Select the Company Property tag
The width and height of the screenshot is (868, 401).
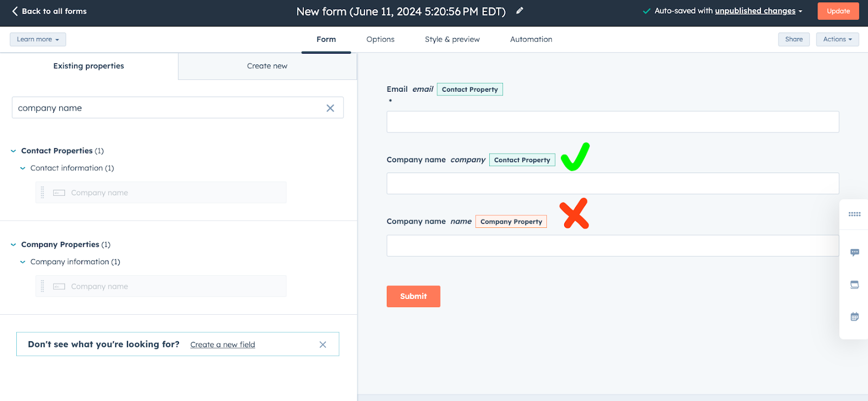click(x=511, y=221)
